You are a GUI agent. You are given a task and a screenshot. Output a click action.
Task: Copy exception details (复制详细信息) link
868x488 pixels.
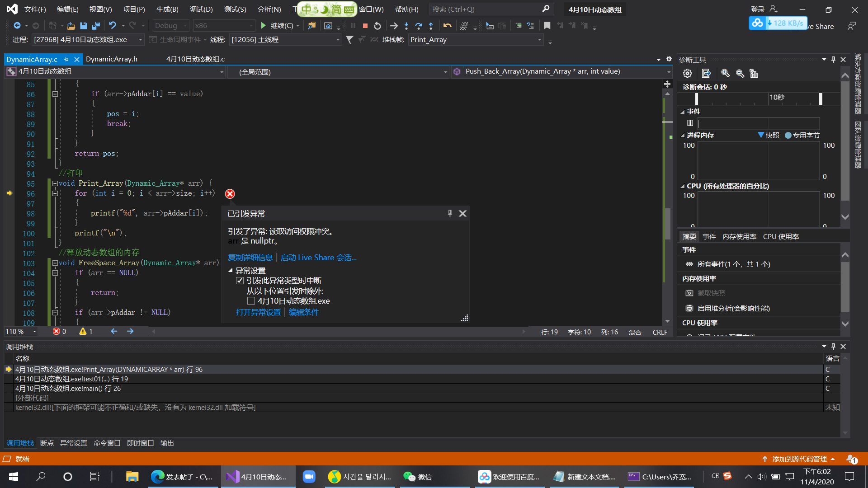click(250, 258)
